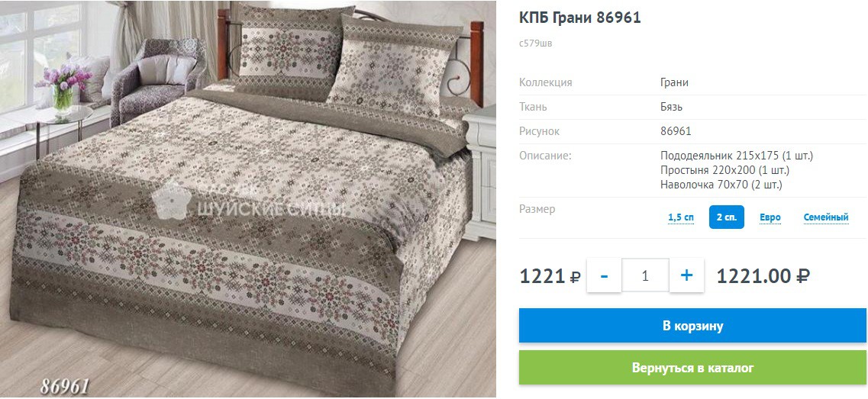Add the item with В корзину
The width and height of the screenshot is (868, 399).
[693, 326]
